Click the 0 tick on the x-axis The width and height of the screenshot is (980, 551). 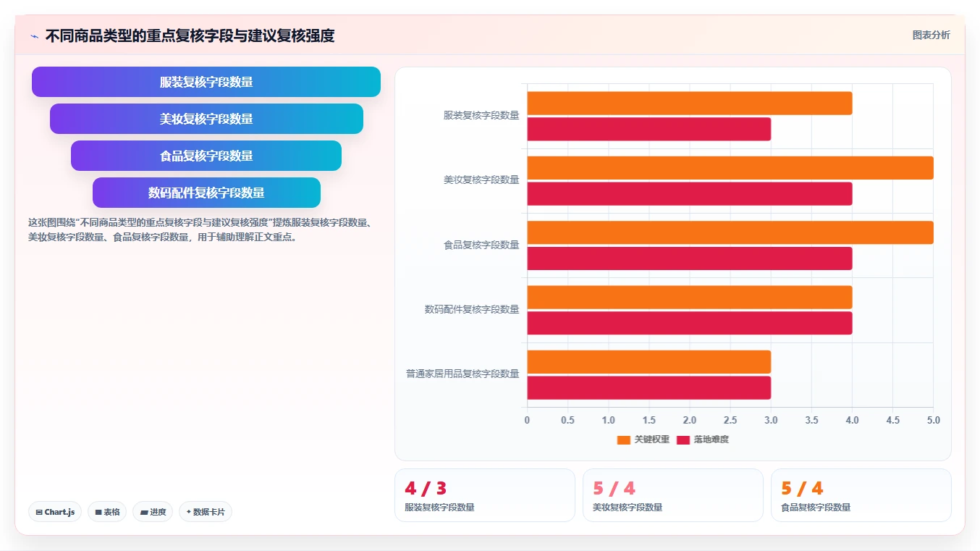(x=527, y=420)
